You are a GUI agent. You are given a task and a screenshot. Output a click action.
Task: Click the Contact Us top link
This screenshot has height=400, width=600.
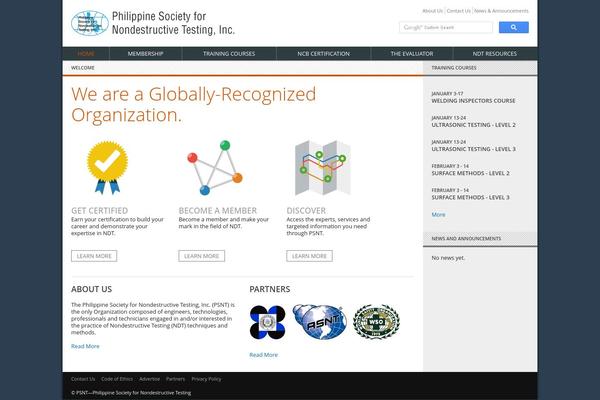(x=458, y=11)
